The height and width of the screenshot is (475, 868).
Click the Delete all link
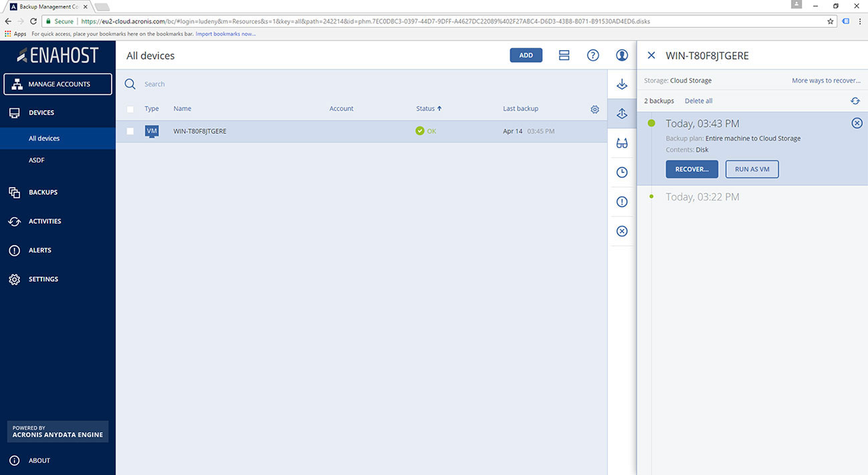698,101
